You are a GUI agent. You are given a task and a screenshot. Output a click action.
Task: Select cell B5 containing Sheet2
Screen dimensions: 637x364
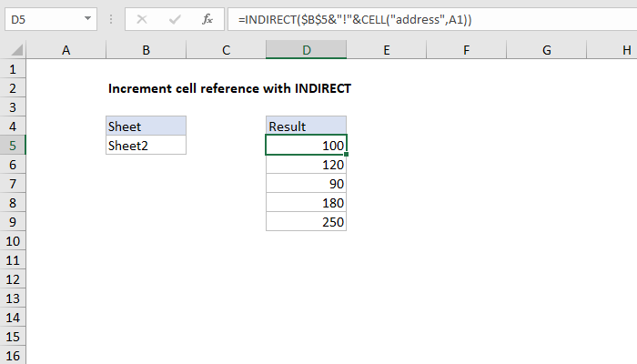click(x=146, y=145)
